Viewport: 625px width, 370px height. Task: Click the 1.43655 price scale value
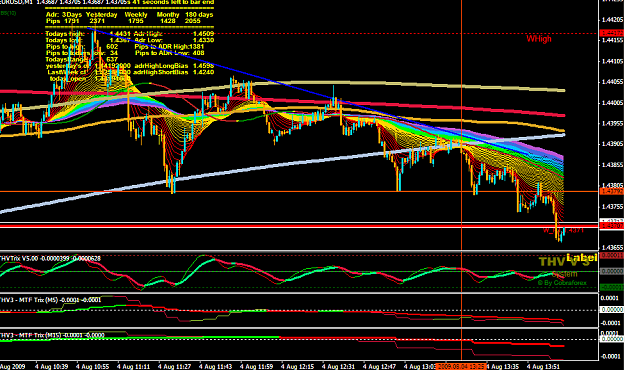(613, 248)
